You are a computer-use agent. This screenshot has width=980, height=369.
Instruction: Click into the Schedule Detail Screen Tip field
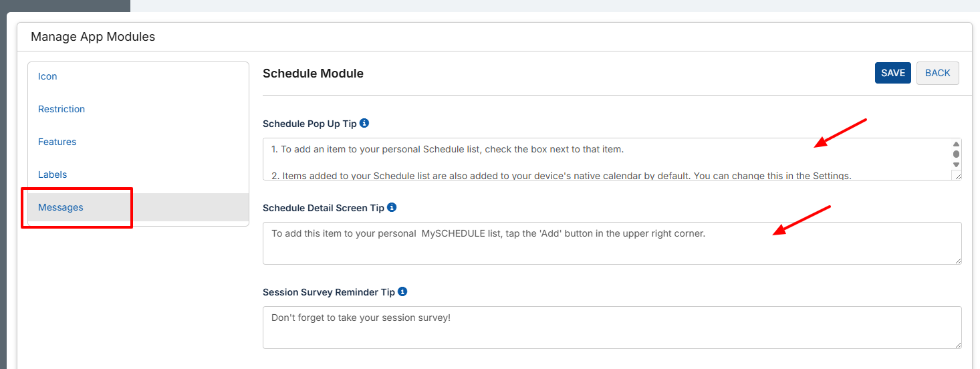click(612, 243)
